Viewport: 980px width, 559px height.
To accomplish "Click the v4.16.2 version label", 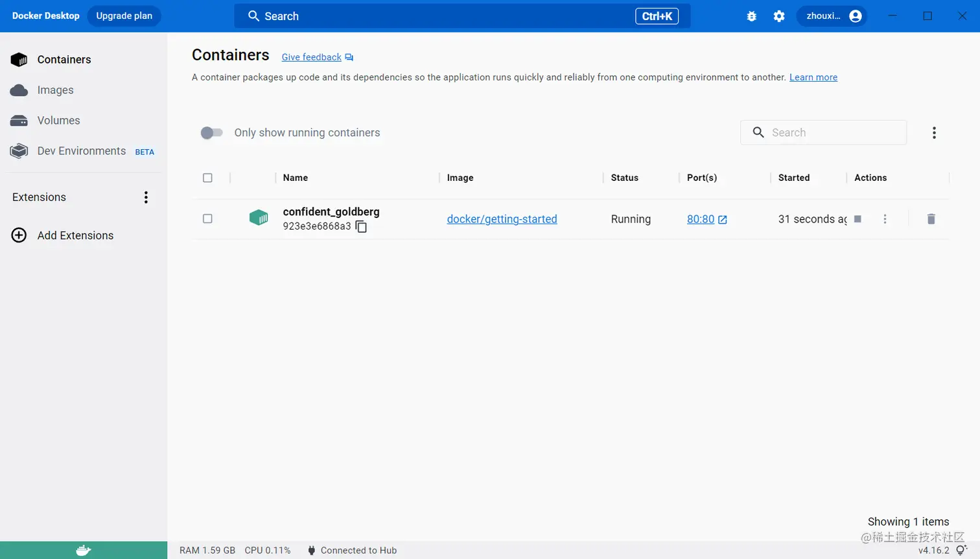I will tap(934, 551).
